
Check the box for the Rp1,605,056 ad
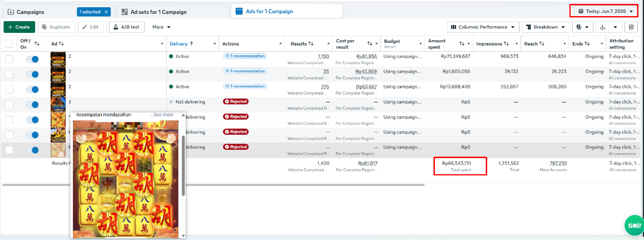pos(9,75)
